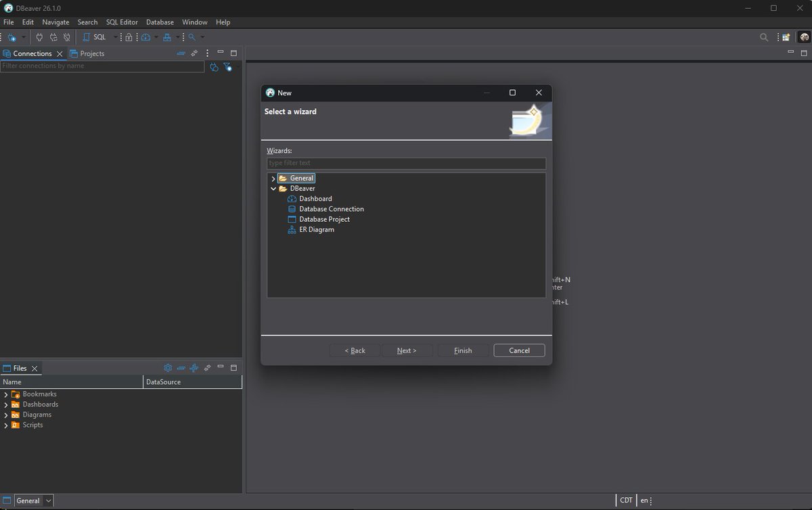Toggle Link with Editor in Connections panel
The width and height of the screenshot is (812, 510).
(194, 53)
